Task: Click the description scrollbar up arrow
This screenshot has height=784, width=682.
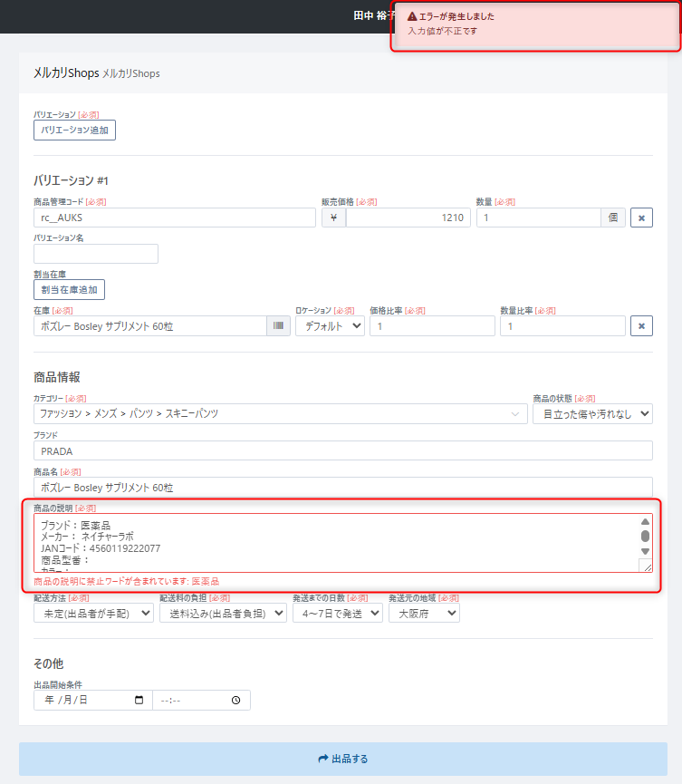Action: 645,521
